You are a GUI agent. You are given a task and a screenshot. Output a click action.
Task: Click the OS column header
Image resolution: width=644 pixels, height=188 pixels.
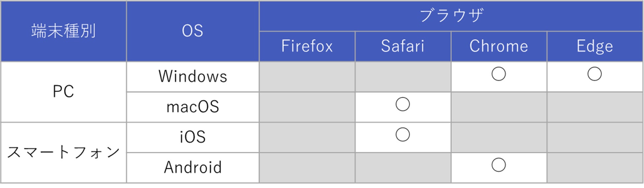[193, 31]
